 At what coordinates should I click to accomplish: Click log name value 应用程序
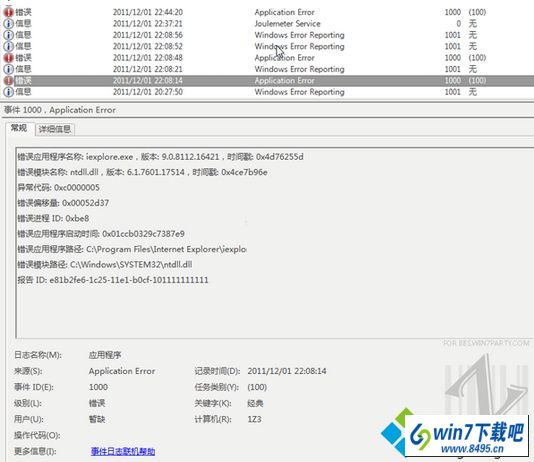[x=105, y=355]
